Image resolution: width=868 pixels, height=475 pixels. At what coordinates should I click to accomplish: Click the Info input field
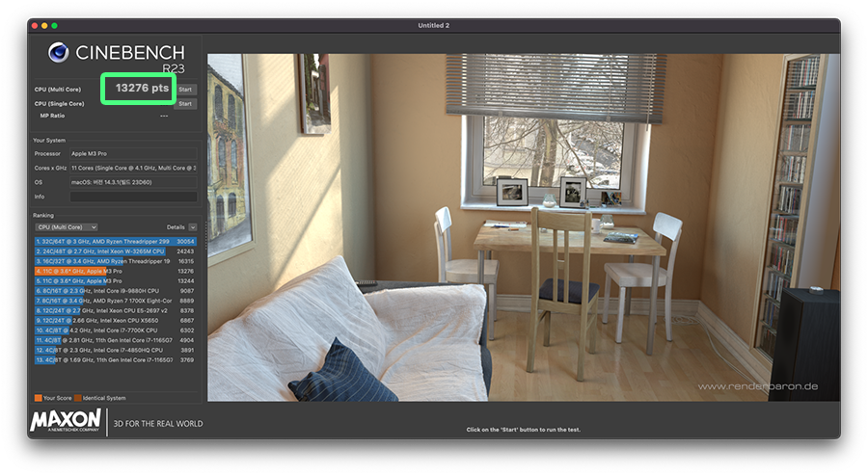pos(133,197)
